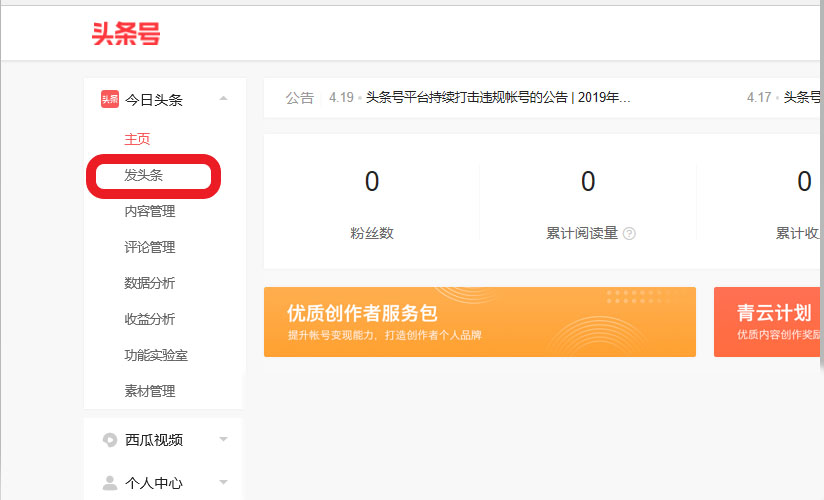
Task: Click the 个人中心 person icon
Action: [110, 483]
